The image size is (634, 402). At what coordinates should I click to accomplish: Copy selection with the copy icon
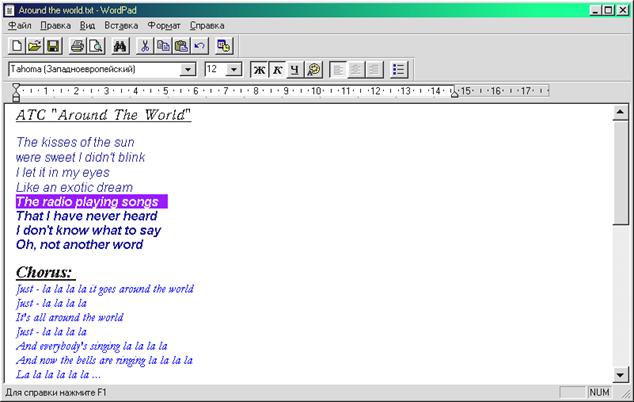point(163,46)
